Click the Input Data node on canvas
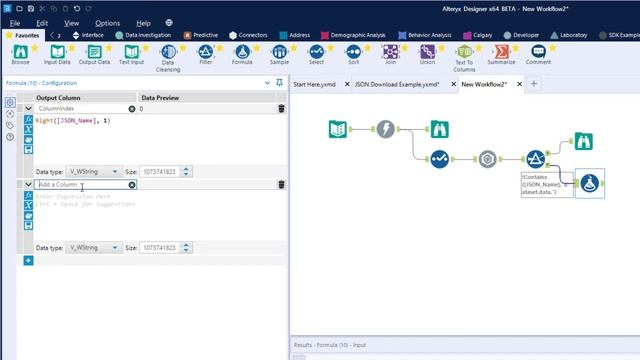 [x=338, y=129]
